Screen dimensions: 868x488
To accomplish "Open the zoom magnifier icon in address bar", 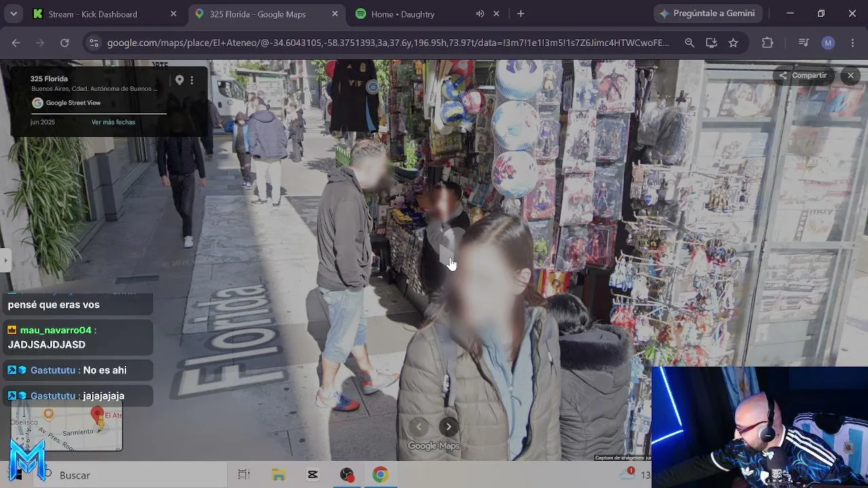I will (690, 43).
